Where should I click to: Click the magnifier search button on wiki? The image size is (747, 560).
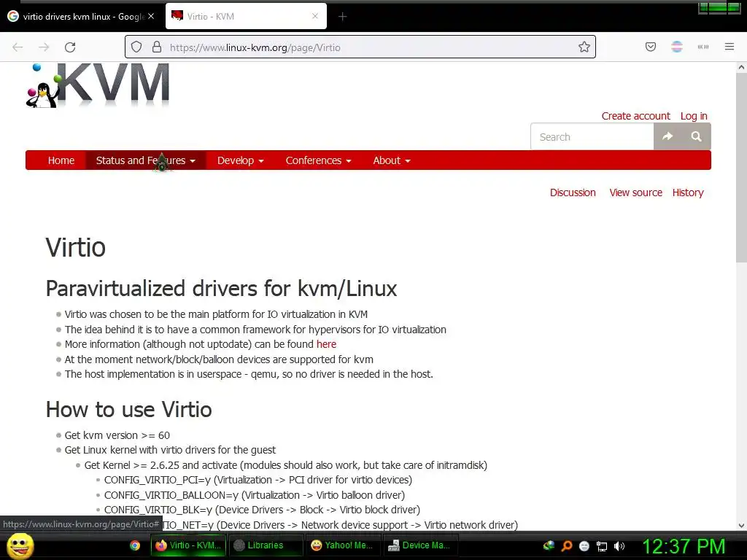[x=697, y=136]
